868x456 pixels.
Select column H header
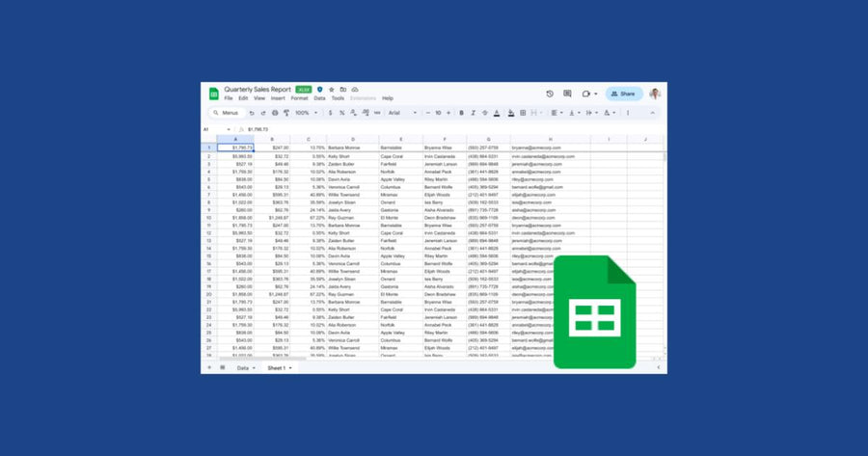(x=551, y=139)
